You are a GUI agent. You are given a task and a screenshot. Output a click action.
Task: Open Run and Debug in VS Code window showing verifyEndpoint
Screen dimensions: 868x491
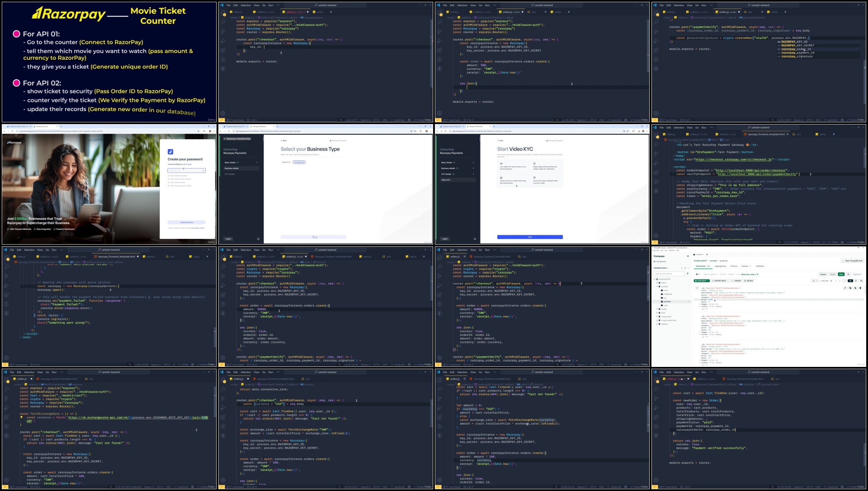(x=656, y=163)
